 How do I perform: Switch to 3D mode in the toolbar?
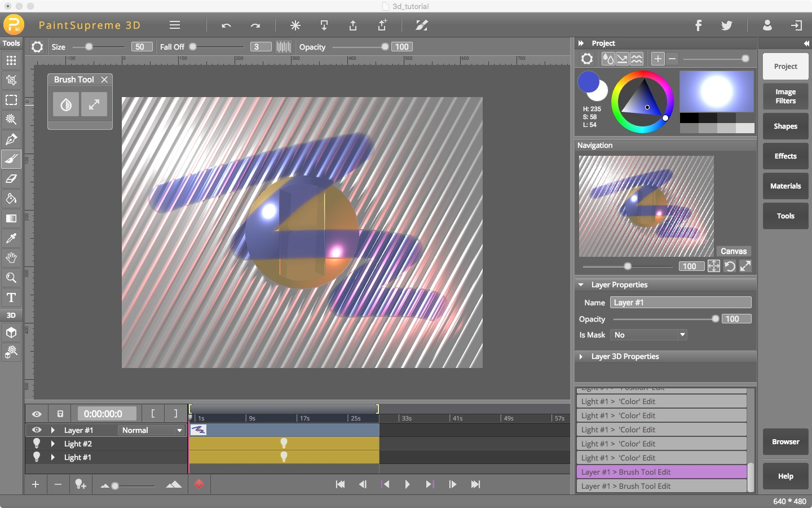coord(11,315)
